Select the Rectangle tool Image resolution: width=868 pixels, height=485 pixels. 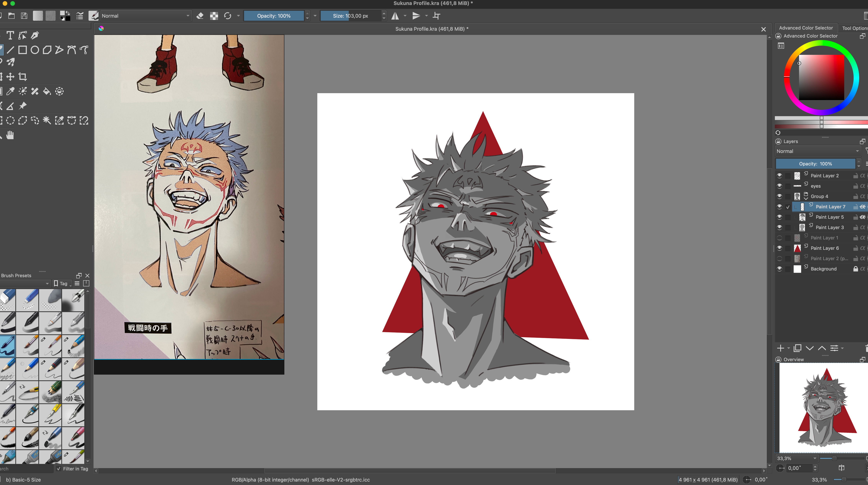click(23, 50)
